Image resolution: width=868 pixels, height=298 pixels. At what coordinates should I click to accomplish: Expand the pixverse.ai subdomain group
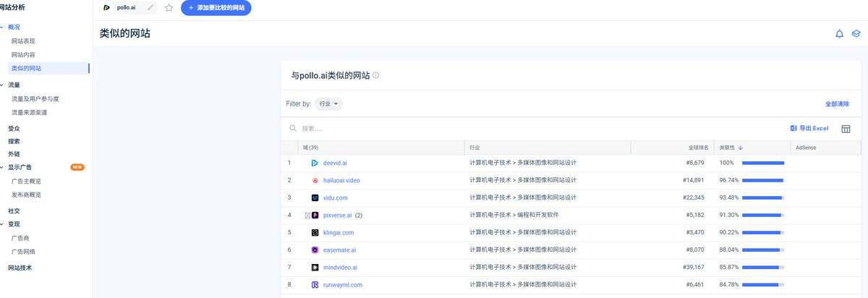click(307, 215)
